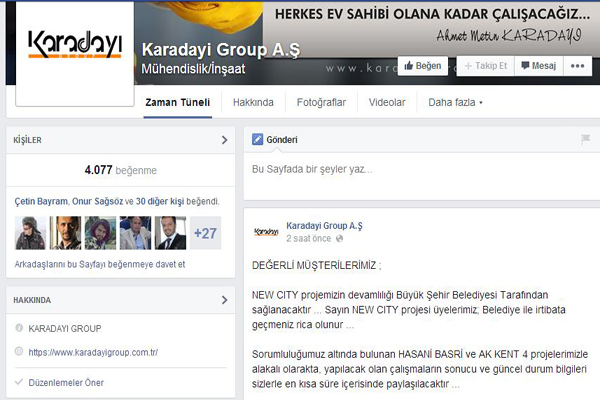Click the public globe icon on post
600x400 pixels.
pos(339,238)
